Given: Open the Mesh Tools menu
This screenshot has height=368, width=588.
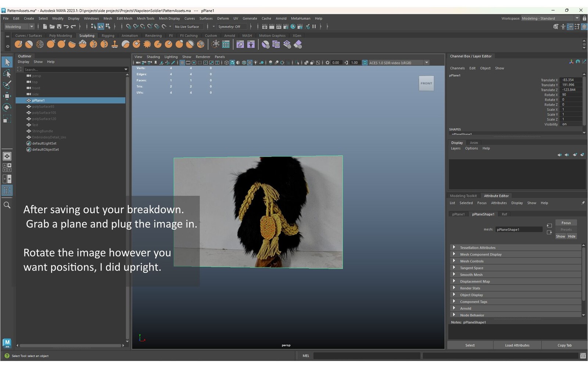Looking at the screenshot, I should point(146,18).
